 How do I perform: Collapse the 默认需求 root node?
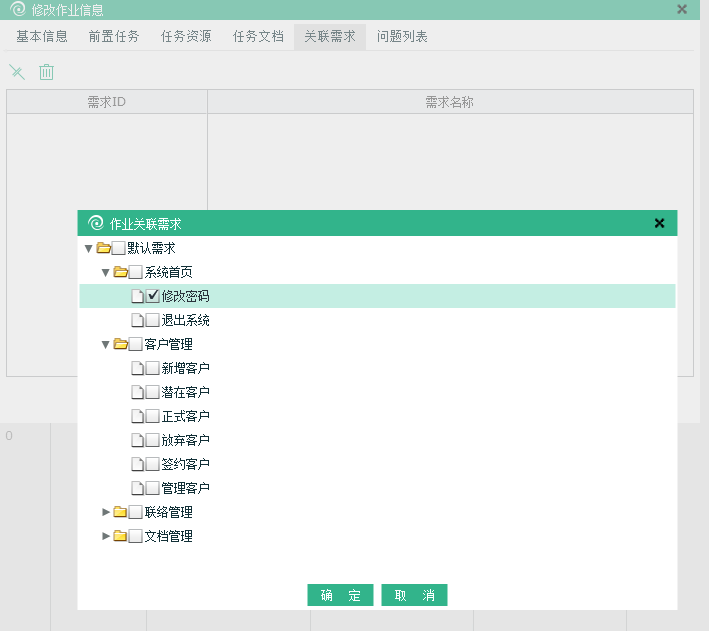pos(88,248)
